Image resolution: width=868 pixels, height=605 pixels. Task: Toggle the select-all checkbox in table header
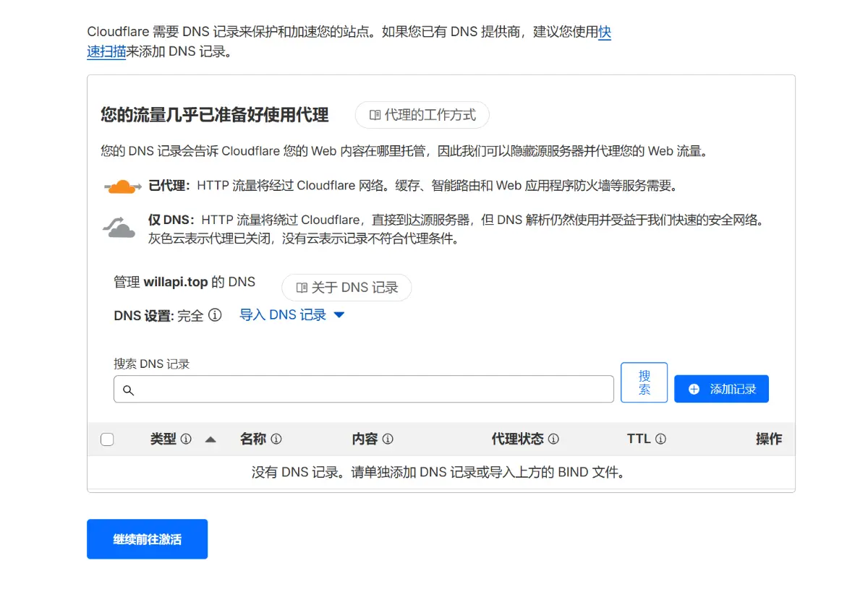(107, 439)
